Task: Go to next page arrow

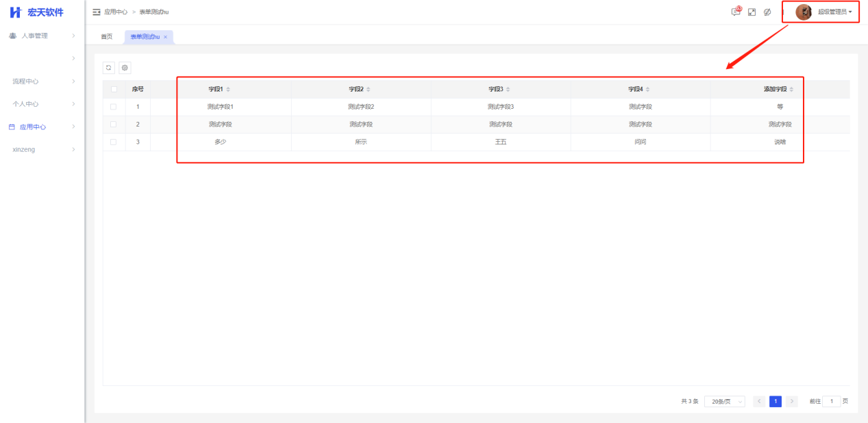Action: (x=792, y=401)
